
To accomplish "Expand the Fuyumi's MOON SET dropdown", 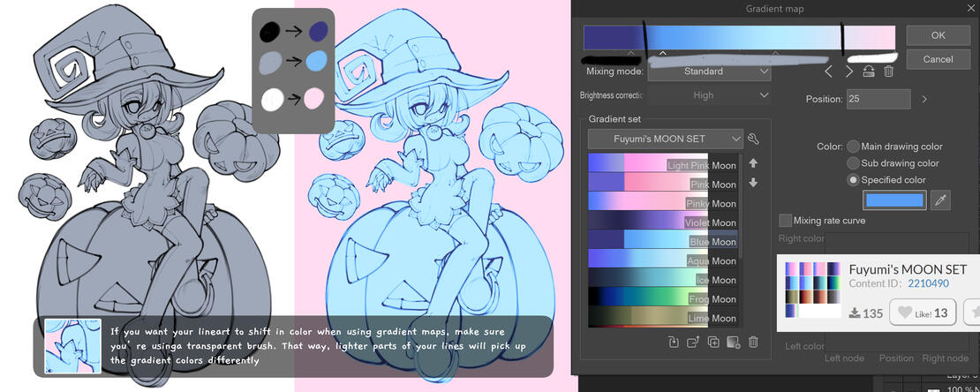I will pyautogui.click(x=666, y=139).
